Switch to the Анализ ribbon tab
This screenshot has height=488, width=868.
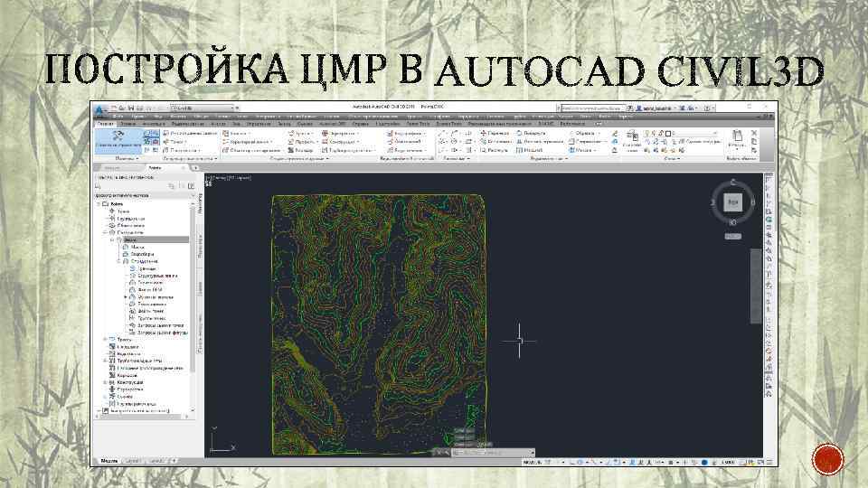[218, 124]
